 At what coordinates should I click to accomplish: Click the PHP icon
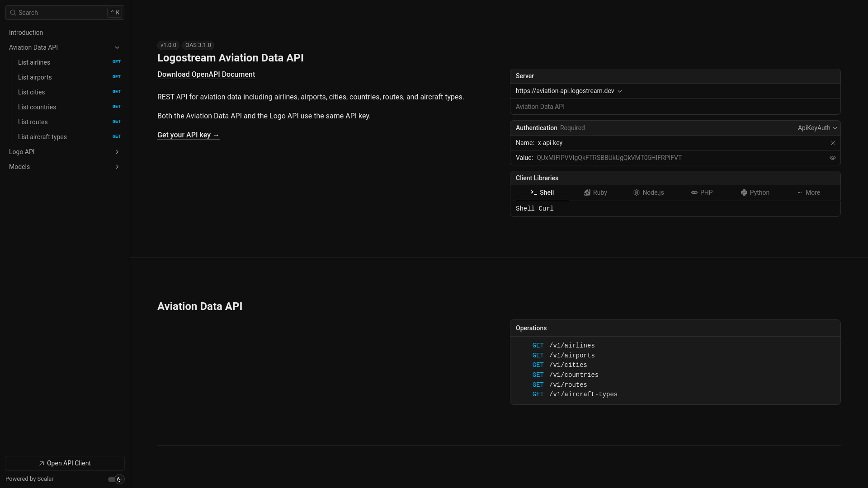694,192
